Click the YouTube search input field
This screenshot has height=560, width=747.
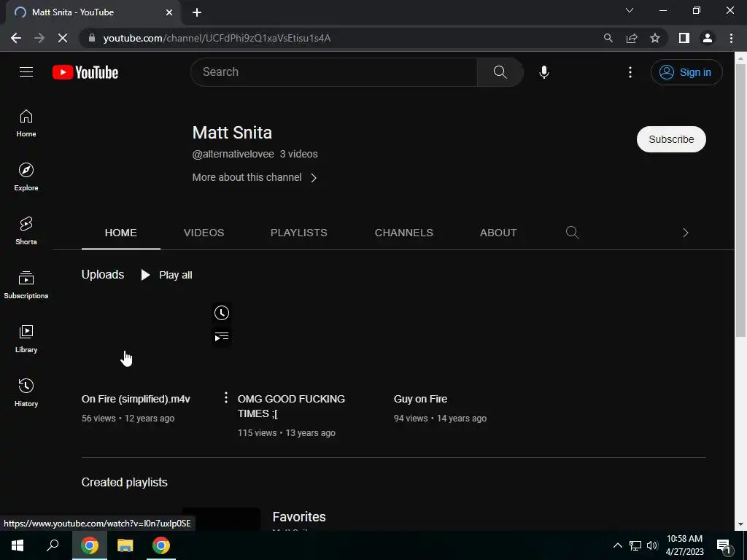click(333, 72)
